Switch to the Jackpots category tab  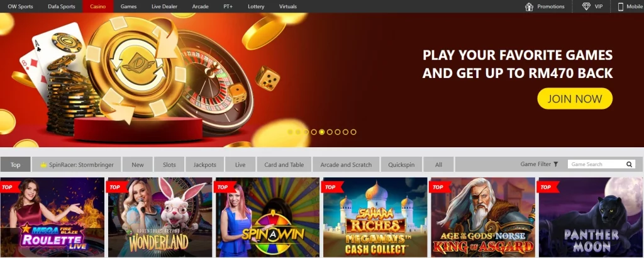pyautogui.click(x=204, y=164)
